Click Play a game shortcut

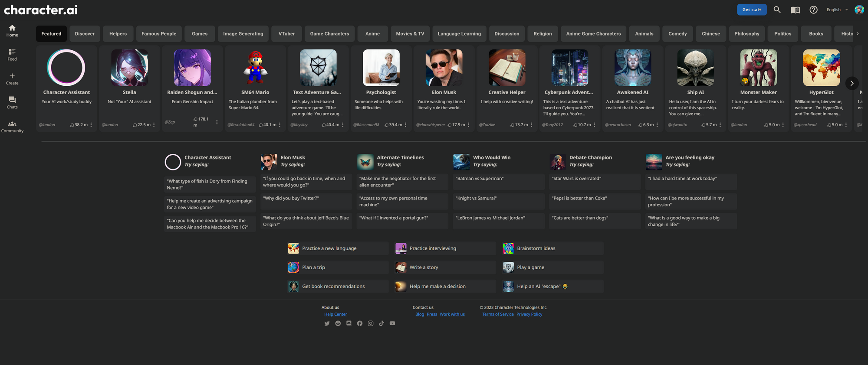[x=552, y=267]
